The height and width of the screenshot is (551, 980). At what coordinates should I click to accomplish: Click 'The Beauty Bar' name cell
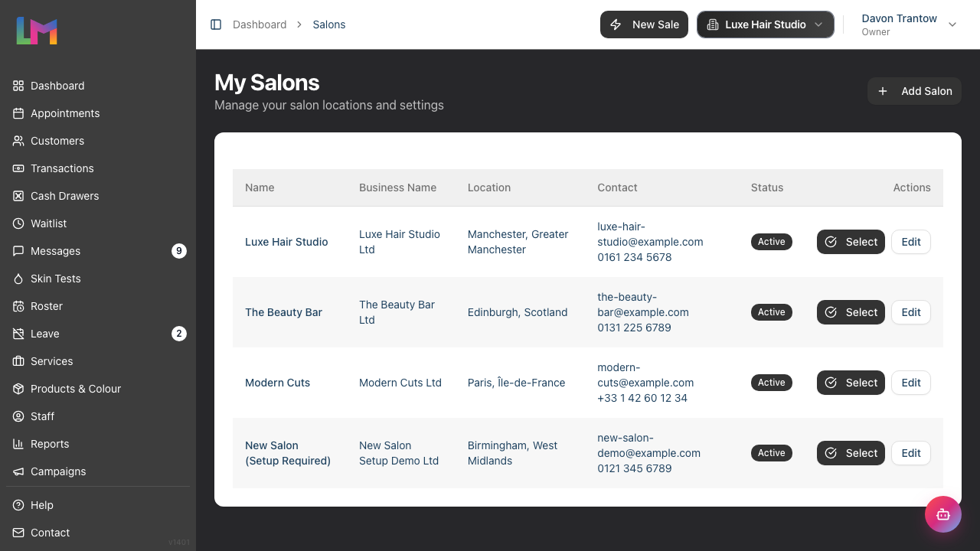pyautogui.click(x=283, y=312)
